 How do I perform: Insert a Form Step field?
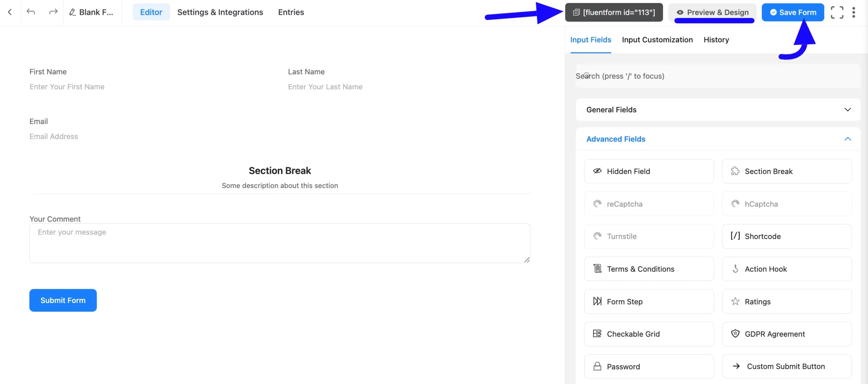coord(649,301)
